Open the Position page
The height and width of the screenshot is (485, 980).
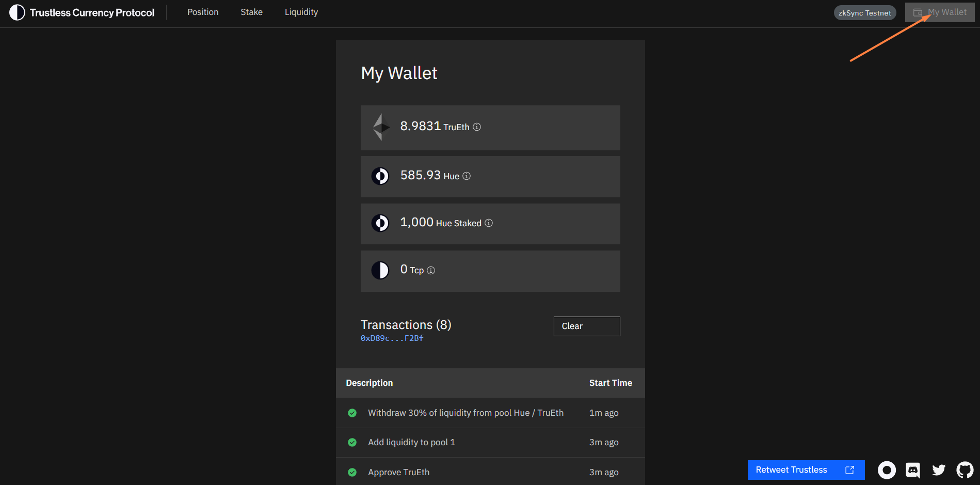pyautogui.click(x=203, y=12)
